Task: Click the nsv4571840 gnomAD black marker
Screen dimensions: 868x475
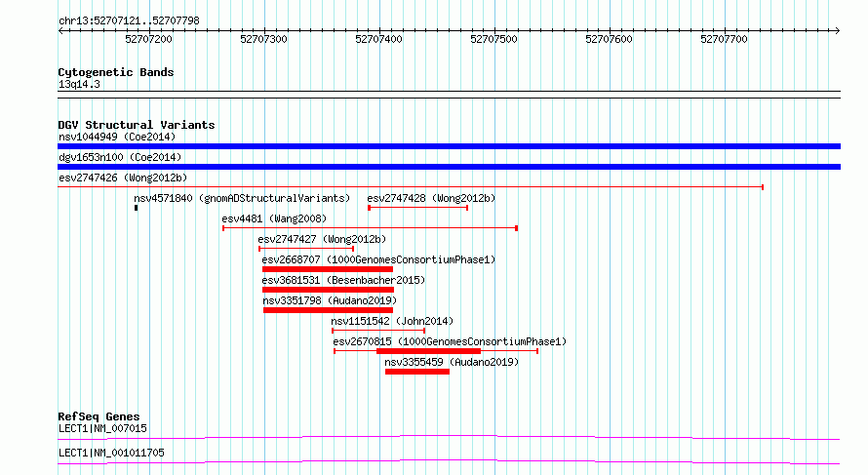Action: coord(137,208)
